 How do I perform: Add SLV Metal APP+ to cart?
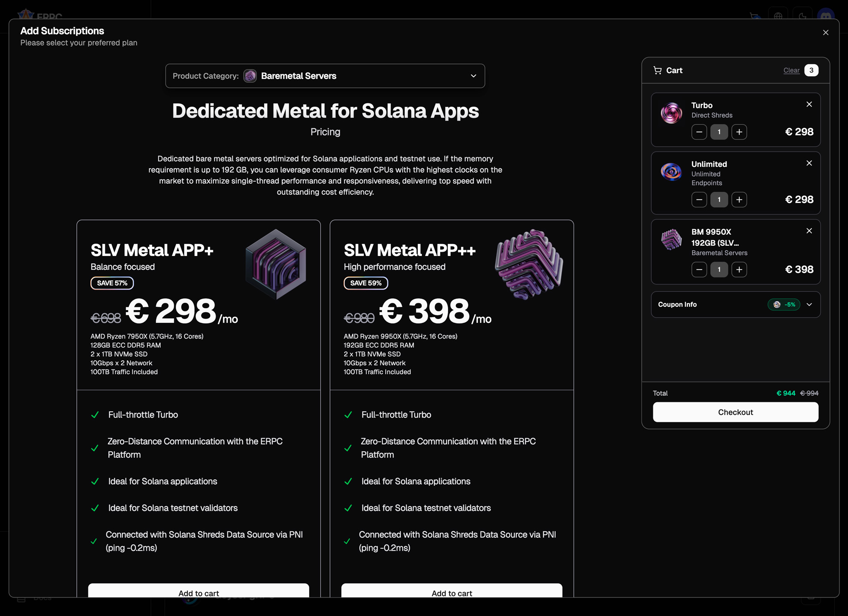[199, 593]
